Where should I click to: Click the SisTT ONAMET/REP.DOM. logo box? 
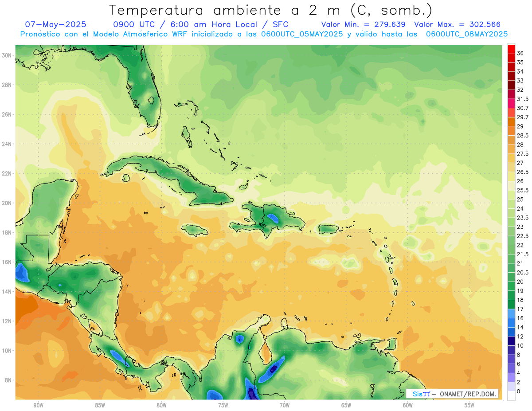(452, 394)
